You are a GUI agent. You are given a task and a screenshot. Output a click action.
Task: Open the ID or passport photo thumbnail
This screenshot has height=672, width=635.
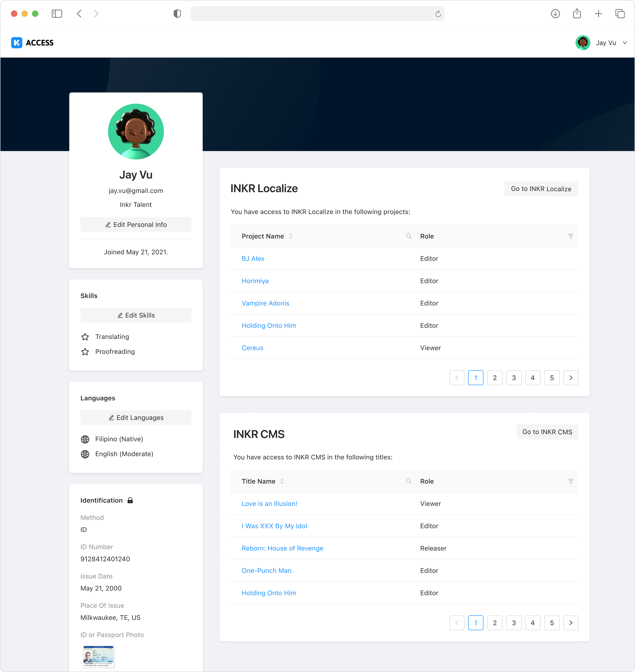[x=99, y=656]
